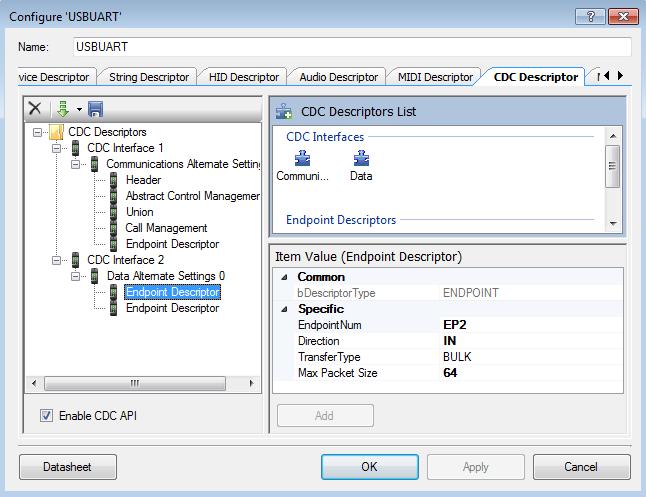Click the tree scroll right arrow
The image size is (646, 497).
[252, 383]
